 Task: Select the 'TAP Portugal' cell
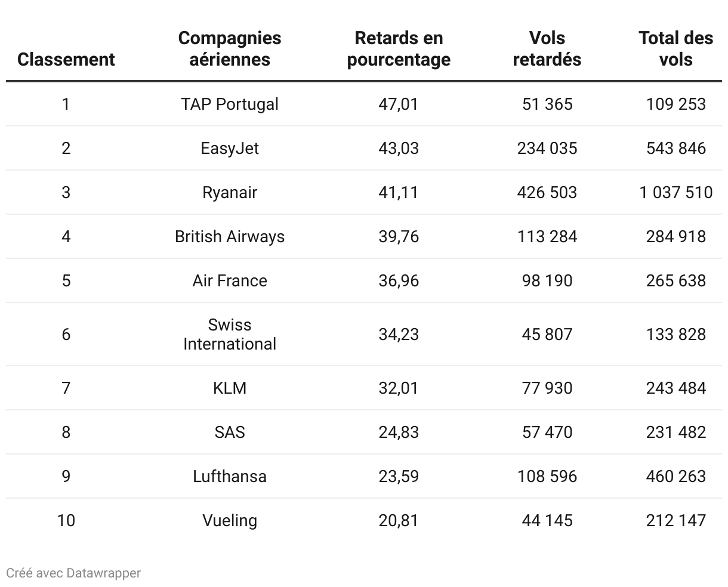pos(230,104)
